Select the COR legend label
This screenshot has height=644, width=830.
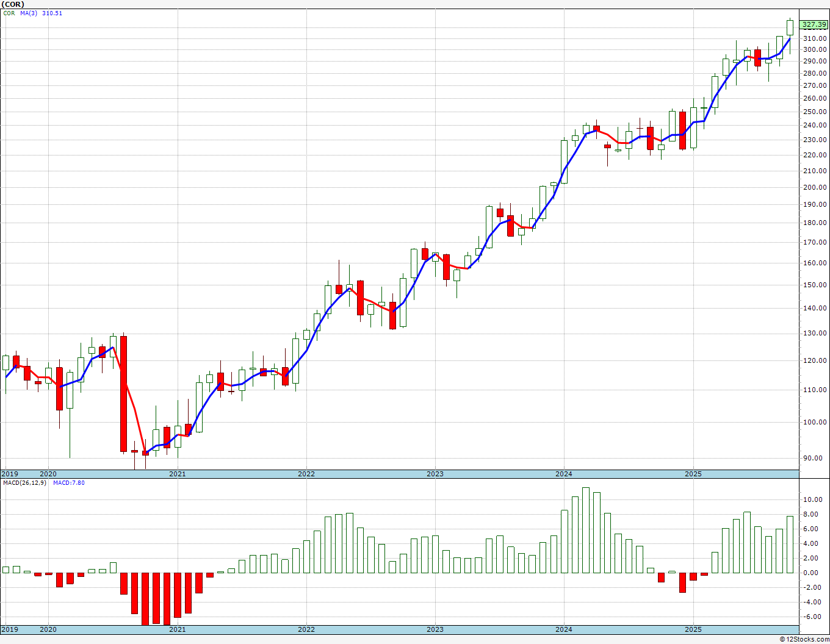point(9,13)
